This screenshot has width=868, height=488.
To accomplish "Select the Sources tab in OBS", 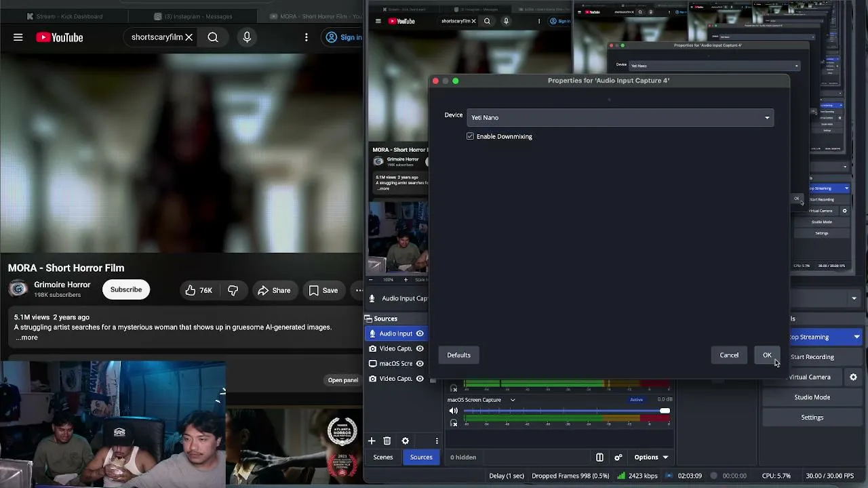I will [x=421, y=457].
